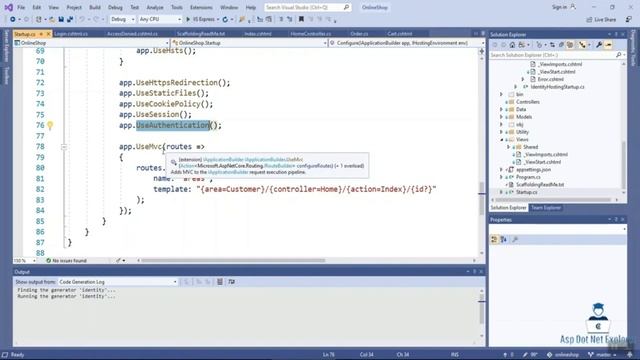Click the Navigate Backward circle icon
Screen dimensions: 640x360
pos(13,19)
